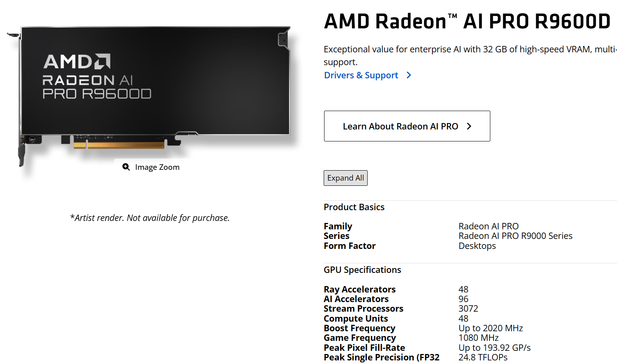Select the Family spec label
This screenshot has height=364, width=617.
tap(338, 226)
